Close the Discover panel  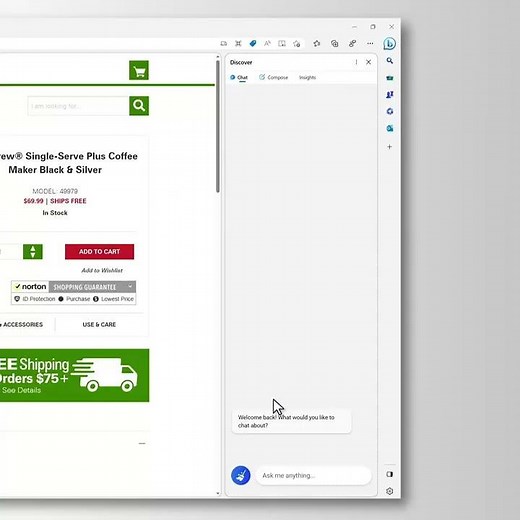coord(368,62)
